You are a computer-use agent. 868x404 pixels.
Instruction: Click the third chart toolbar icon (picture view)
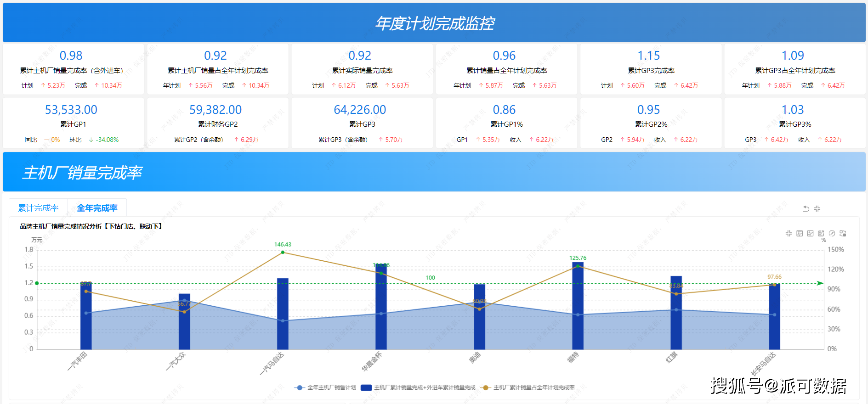[x=810, y=233]
